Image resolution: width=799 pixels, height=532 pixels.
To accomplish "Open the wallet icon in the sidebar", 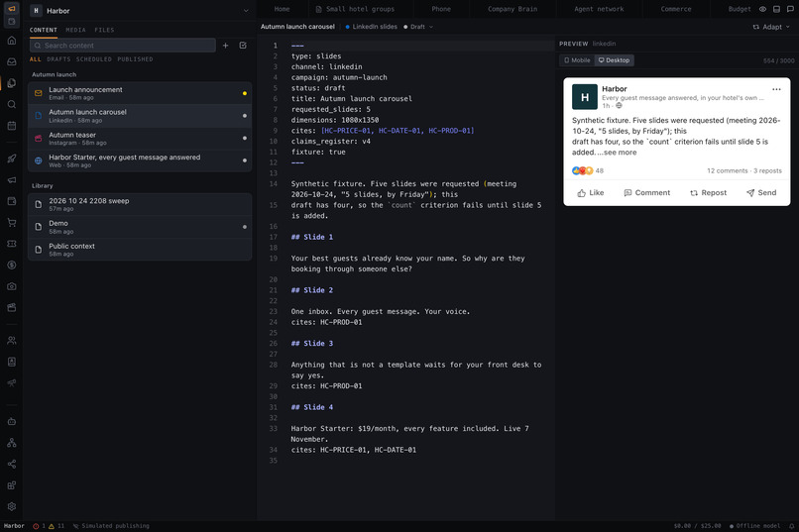I will 12,201.
